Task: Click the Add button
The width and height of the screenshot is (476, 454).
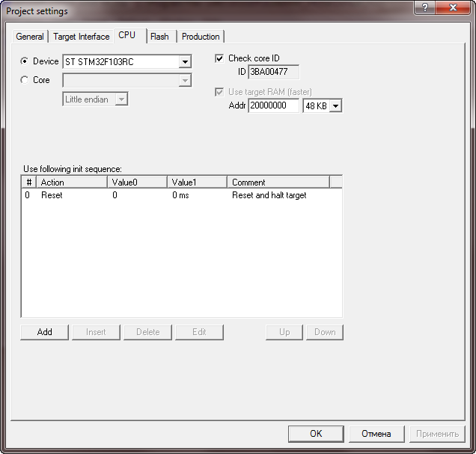Action: (45, 332)
